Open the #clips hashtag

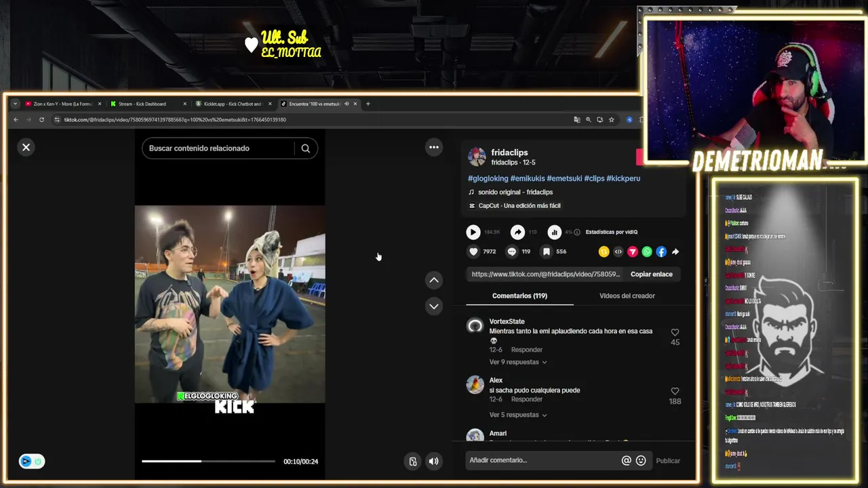point(594,178)
